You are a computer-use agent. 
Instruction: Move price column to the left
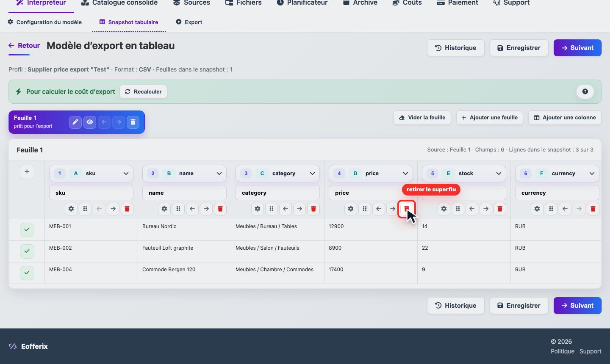(379, 209)
